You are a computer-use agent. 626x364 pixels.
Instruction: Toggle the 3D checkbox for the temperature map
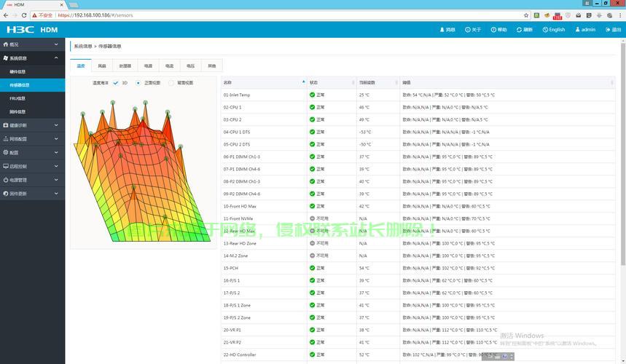[116, 83]
